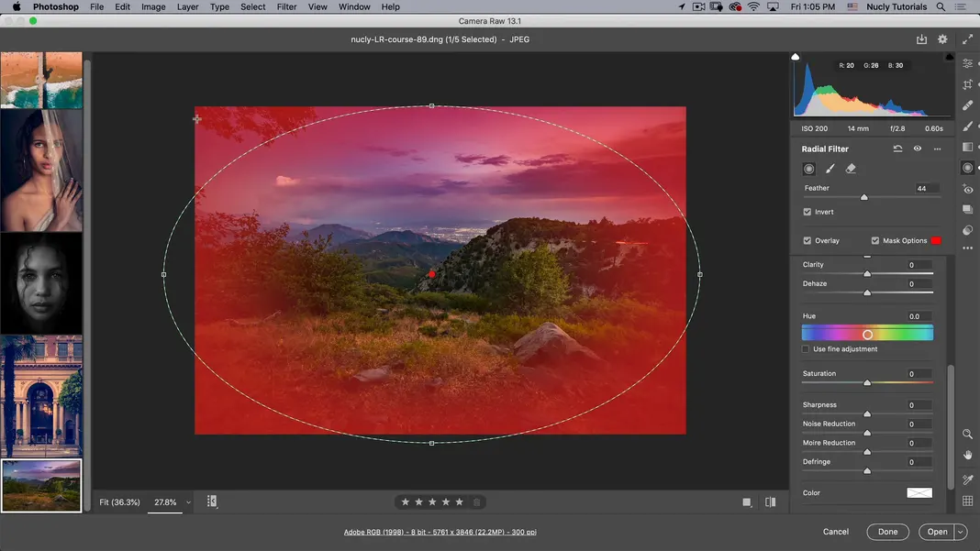Toggle shadow clipping warning triangle
980x551 pixels.
click(x=795, y=57)
